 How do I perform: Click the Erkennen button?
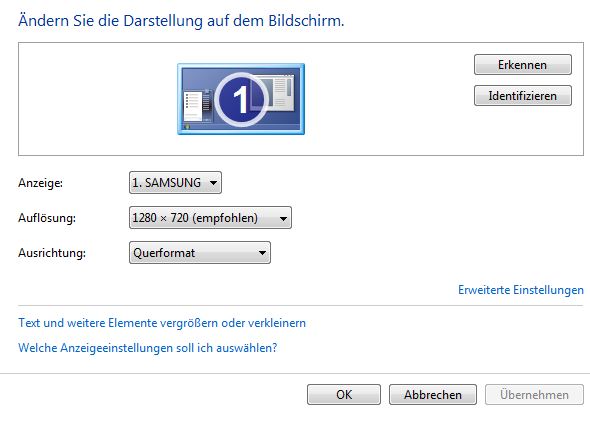coord(523,65)
